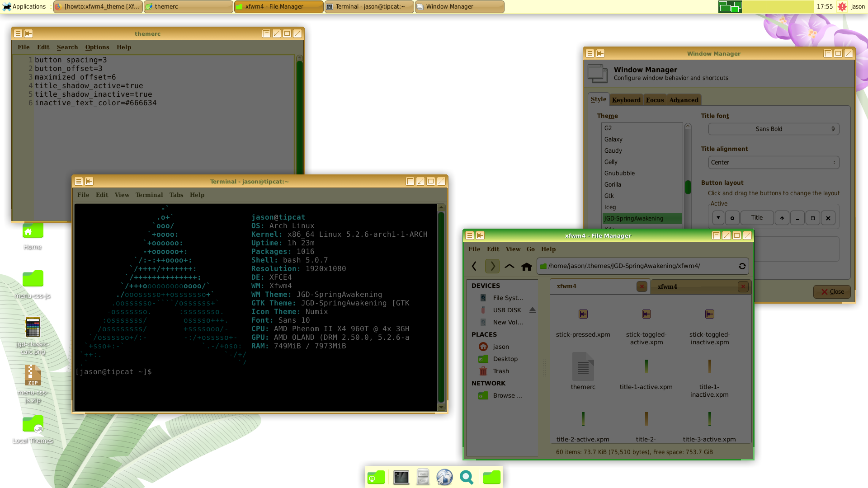This screenshot has height=488, width=868.
Task: Open Go menu in File Manager
Action: pyautogui.click(x=531, y=249)
